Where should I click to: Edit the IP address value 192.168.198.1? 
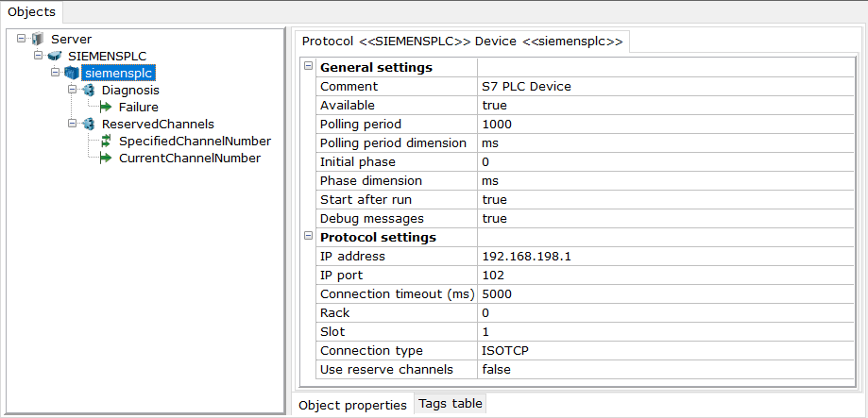click(666, 256)
